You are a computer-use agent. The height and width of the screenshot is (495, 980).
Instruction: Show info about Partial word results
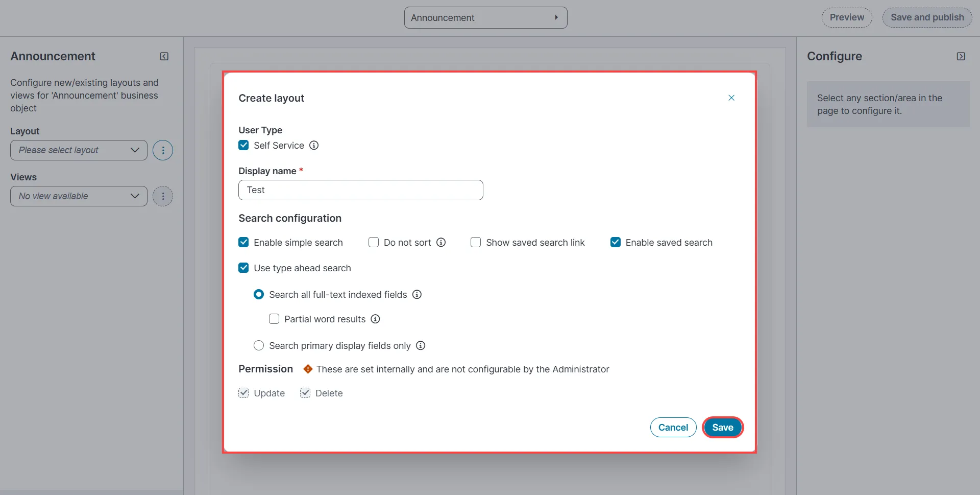coord(376,319)
